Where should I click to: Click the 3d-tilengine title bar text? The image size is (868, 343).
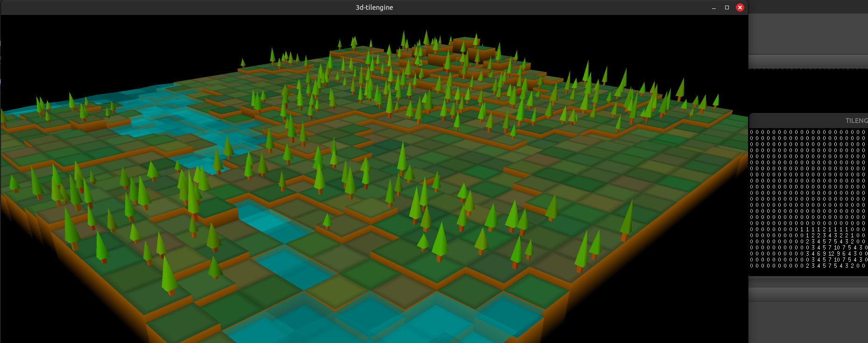pyautogui.click(x=374, y=7)
